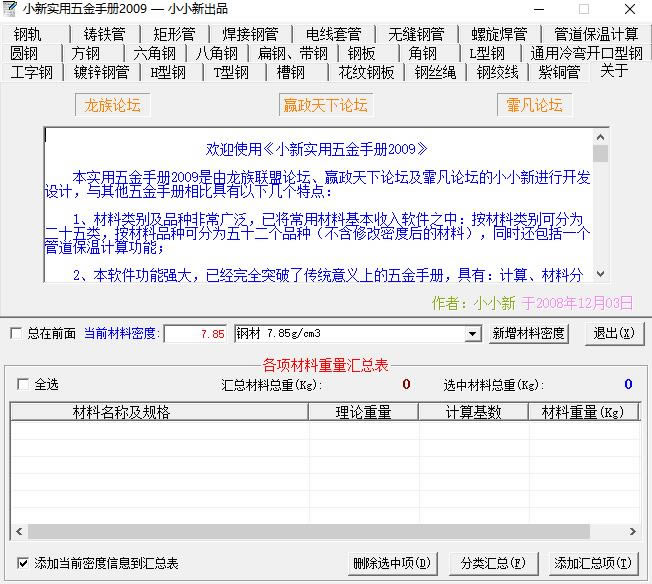The height and width of the screenshot is (584, 652).
Task: Click the 霍凡论坛 button
Action: point(534,105)
